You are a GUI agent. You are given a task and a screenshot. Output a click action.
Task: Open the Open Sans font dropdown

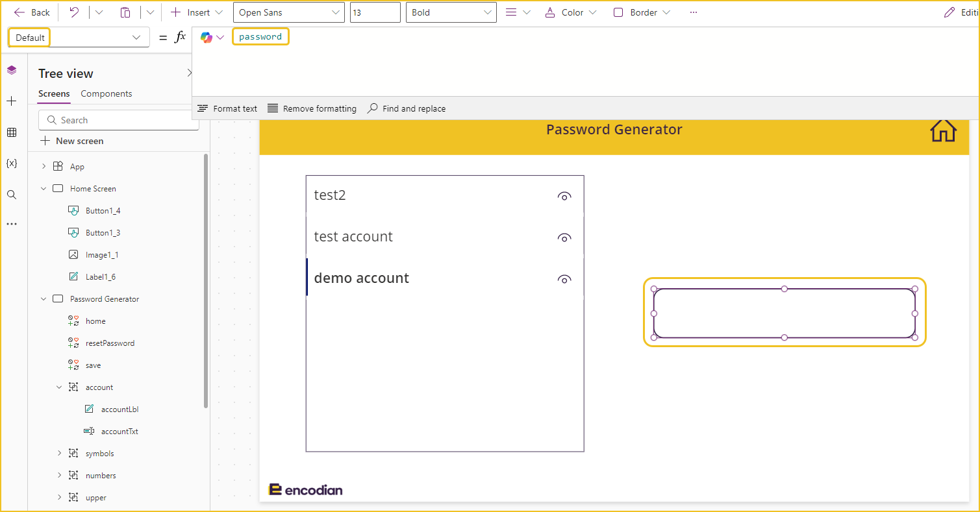click(x=289, y=12)
